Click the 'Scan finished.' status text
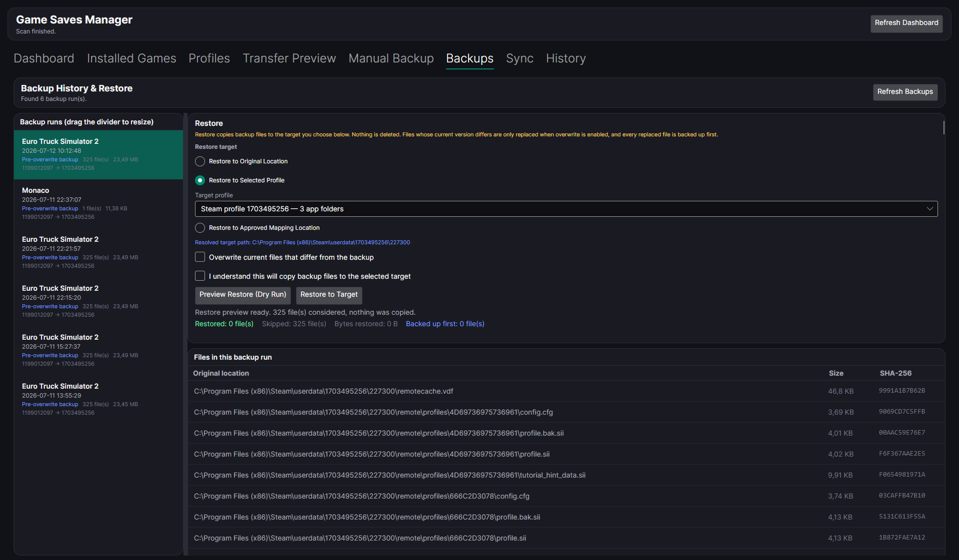Viewport: 959px width, 560px height. click(35, 31)
